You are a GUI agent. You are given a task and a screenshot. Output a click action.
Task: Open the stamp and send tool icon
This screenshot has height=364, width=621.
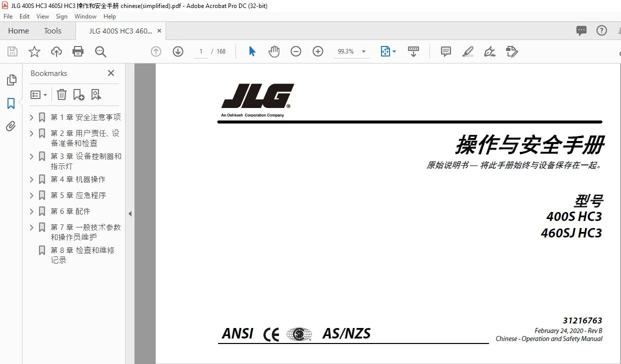pos(511,51)
